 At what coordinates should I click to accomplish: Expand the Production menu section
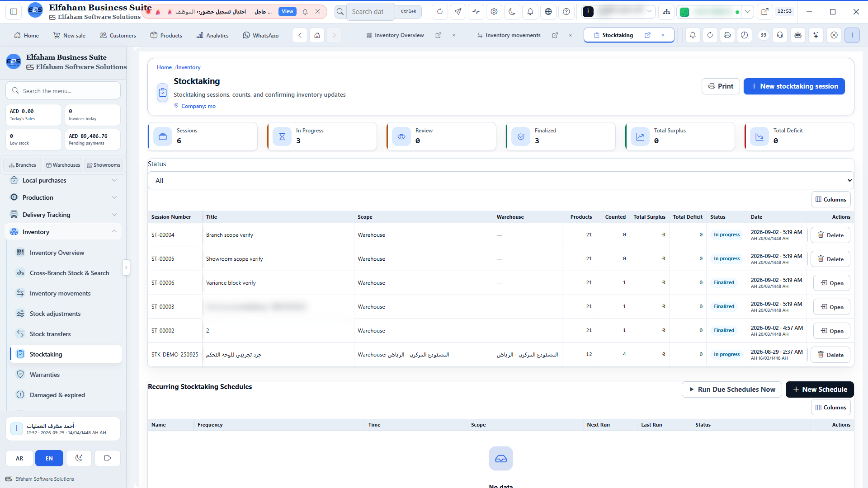63,197
